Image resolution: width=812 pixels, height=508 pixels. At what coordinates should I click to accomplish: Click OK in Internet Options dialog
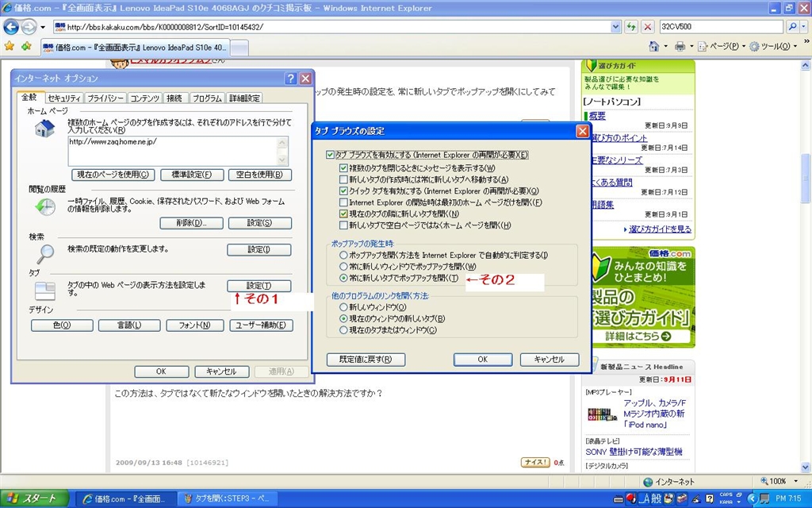(x=161, y=371)
